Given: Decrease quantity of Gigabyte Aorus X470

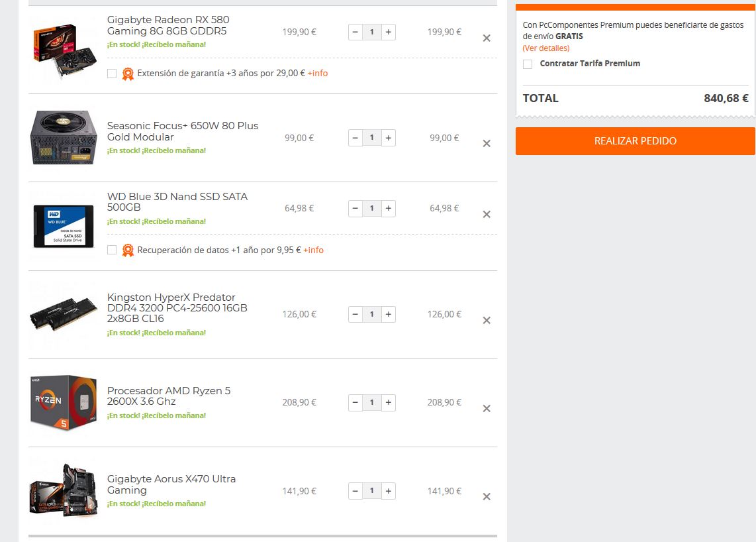Looking at the screenshot, I should pos(355,491).
